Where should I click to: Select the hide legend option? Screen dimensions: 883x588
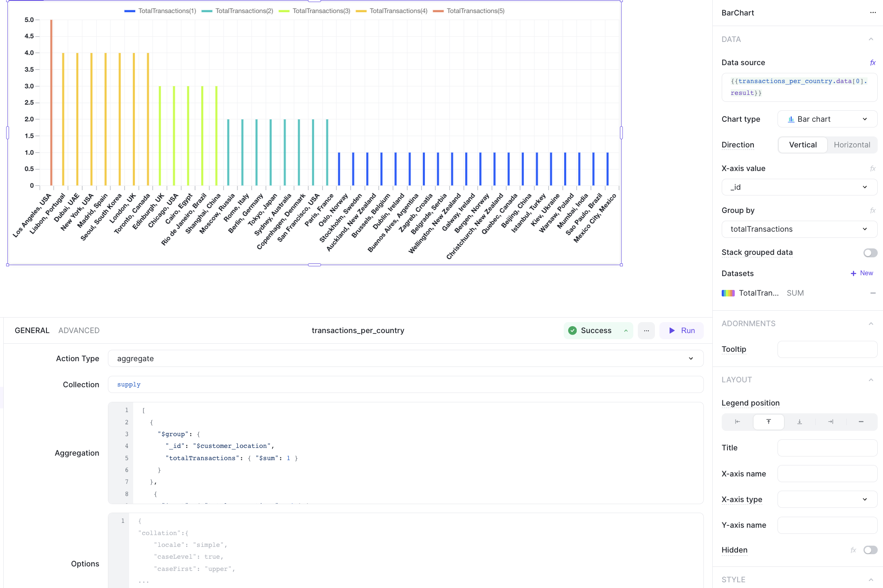click(861, 422)
